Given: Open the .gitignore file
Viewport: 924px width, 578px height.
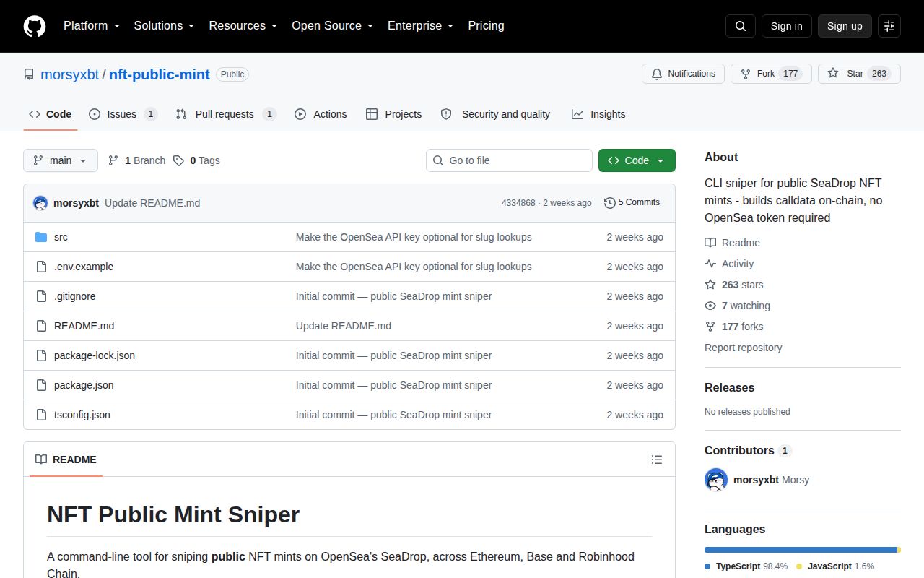Looking at the screenshot, I should click(x=75, y=296).
